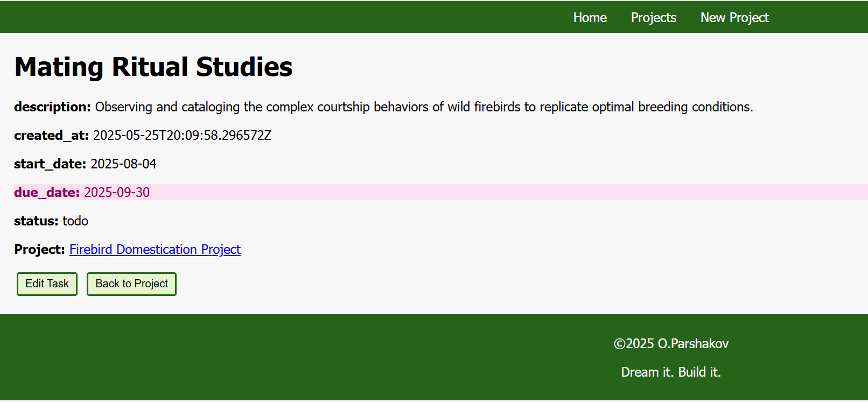Open the Firebird Domestication Project link
Screen dimensions: 868x403
point(155,250)
